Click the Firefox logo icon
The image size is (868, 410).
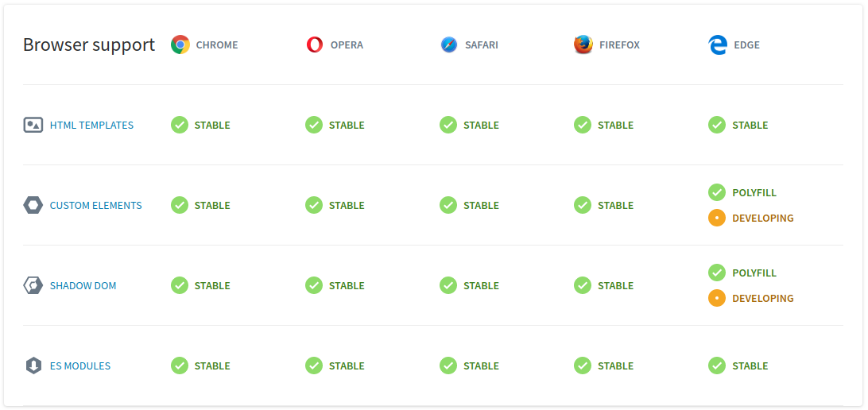(583, 44)
